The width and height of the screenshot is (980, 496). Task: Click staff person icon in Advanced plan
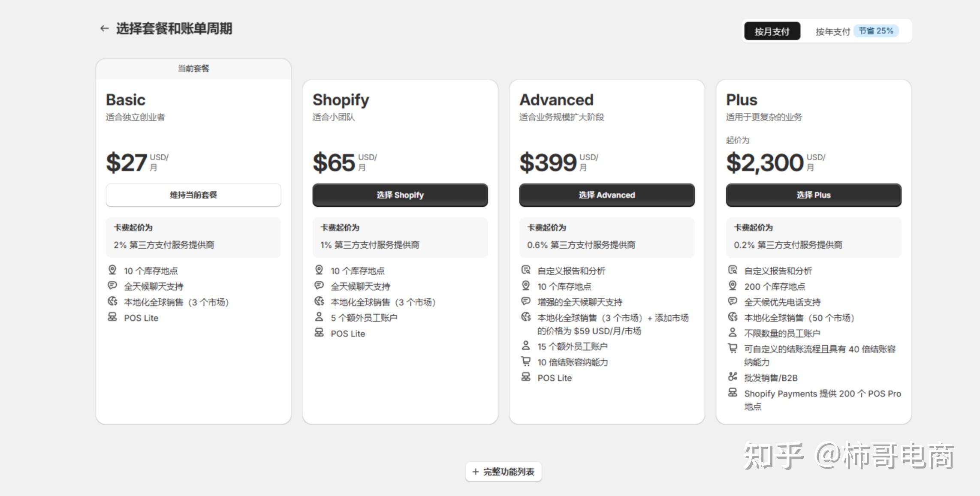526,345
